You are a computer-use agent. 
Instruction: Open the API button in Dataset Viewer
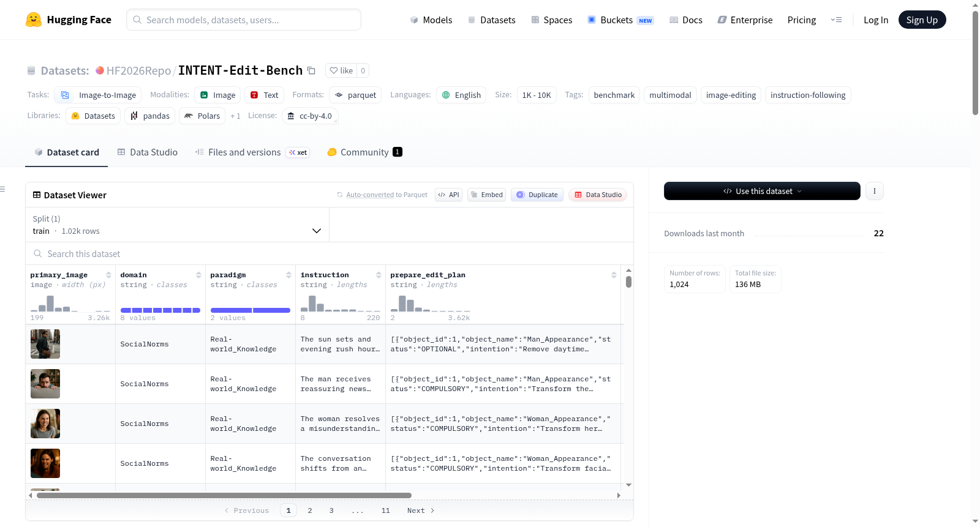pyautogui.click(x=449, y=195)
